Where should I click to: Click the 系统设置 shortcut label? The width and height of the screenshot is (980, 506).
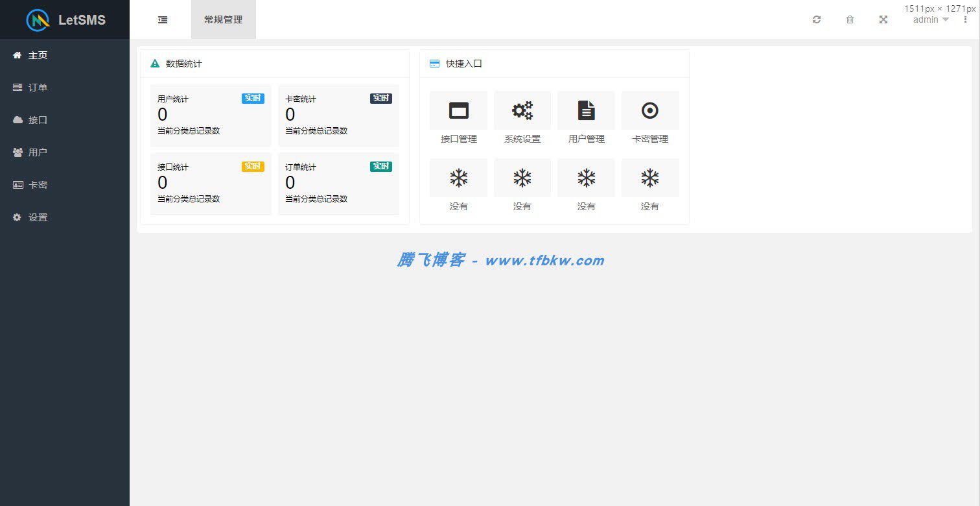pos(522,139)
